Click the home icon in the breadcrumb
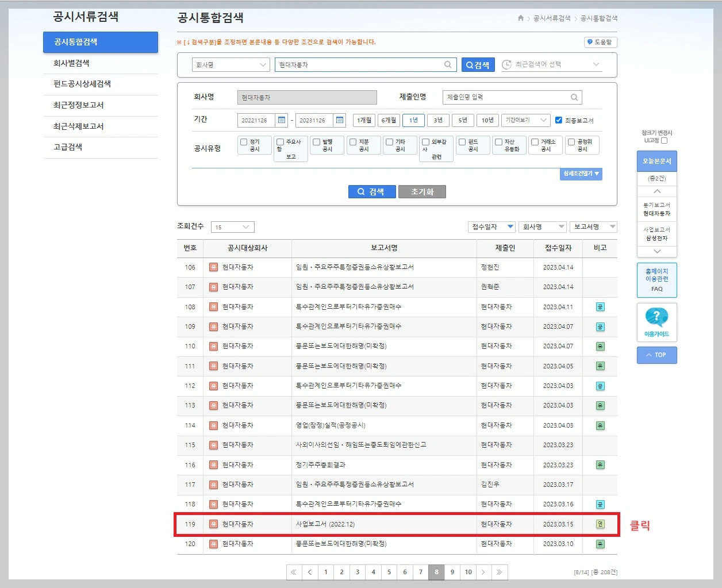Viewport: 722px width, 588px height. [x=521, y=18]
